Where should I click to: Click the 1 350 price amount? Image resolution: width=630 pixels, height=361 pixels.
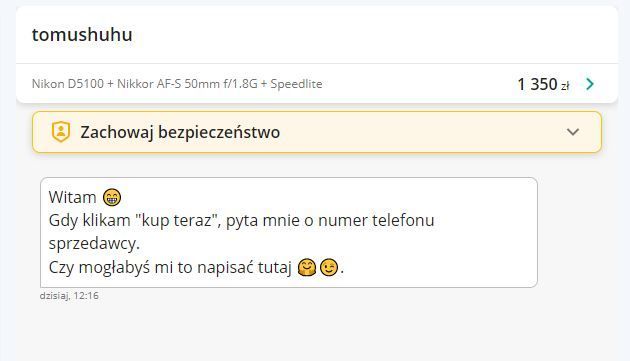pyautogui.click(x=537, y=84)
